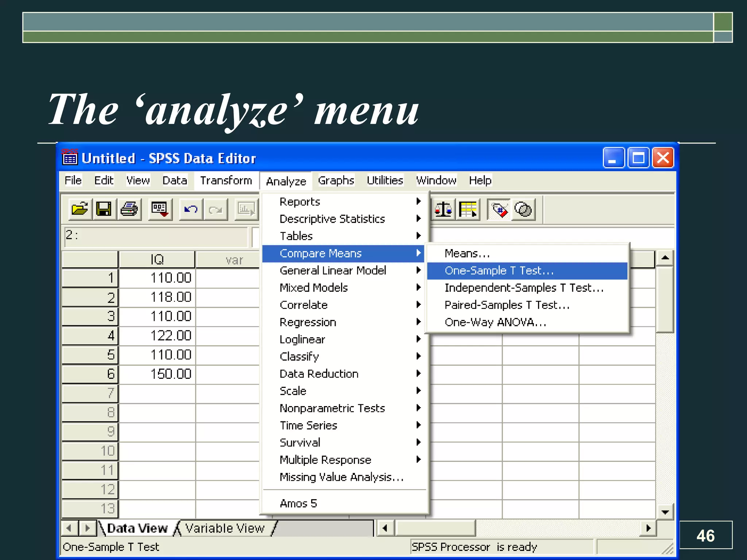Open the Utilities menu
This screenshot has height=560, width=747.
(385, 180)
